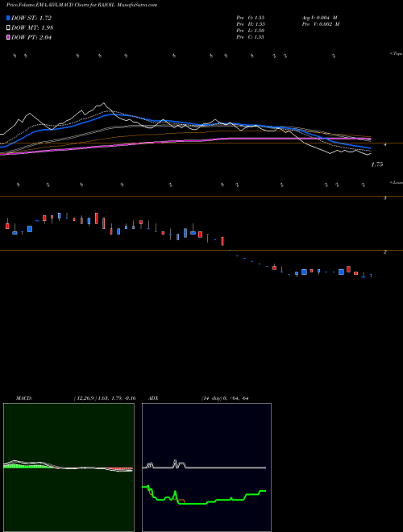Select the 'DOW MT: 1.98' legend label
The width and height of the screenshot is (403, 532).
click(32, 27)
